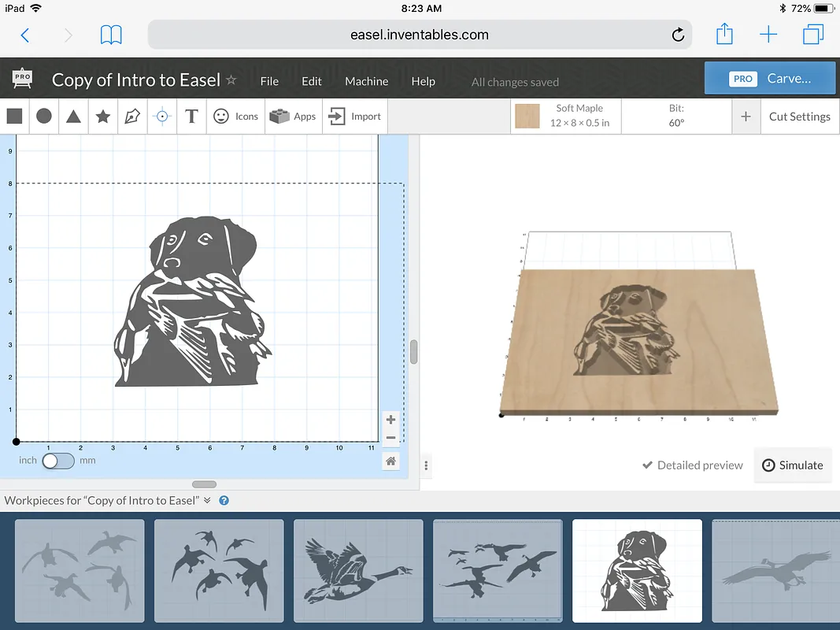Viewport: 840px width, 630px height.
Task: Select the drill point tool
Action: pos(162,117)
